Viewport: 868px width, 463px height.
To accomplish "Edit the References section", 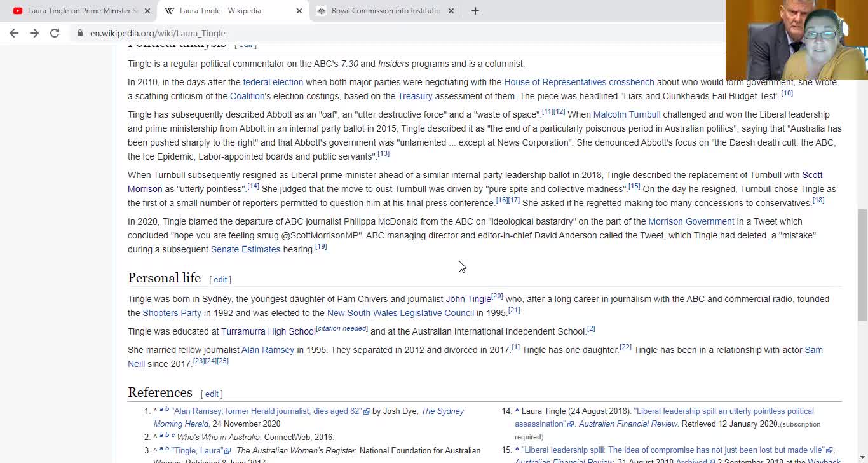I will [212, 394].
